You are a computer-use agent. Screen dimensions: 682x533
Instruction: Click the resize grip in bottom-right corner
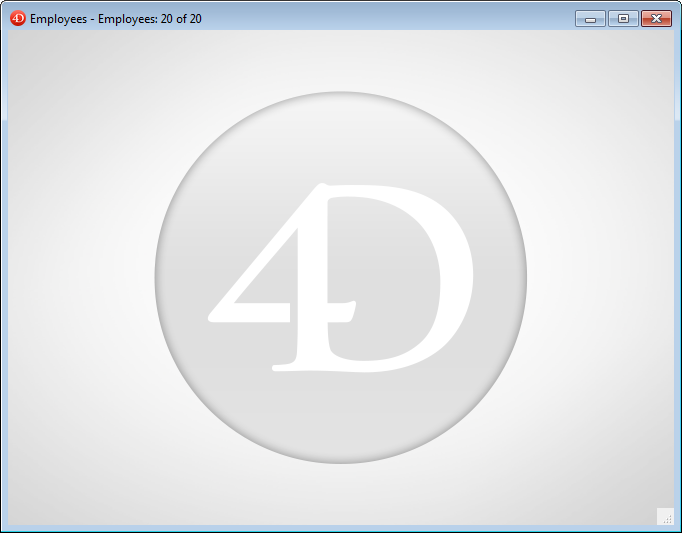(x=665, y=516)
